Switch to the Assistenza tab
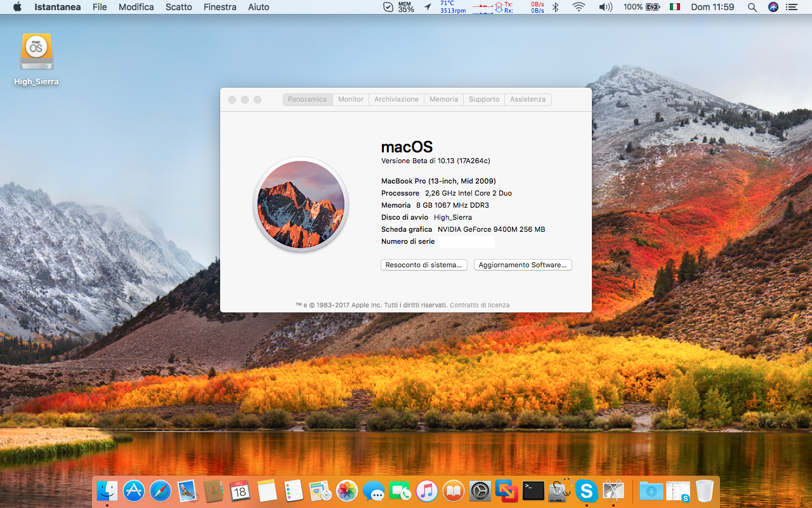Image resolution: width=812 pixels, height=508 pixels. (x=528, y=99)
